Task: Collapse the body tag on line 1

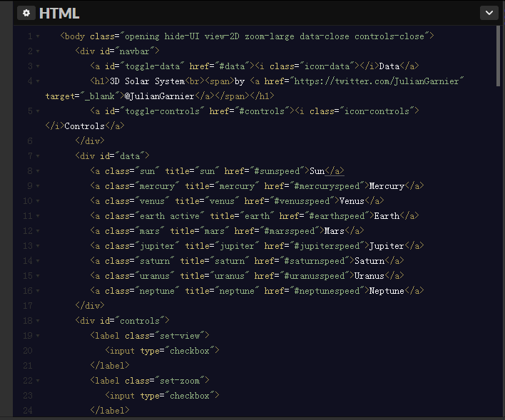Action: coord(37,36)
